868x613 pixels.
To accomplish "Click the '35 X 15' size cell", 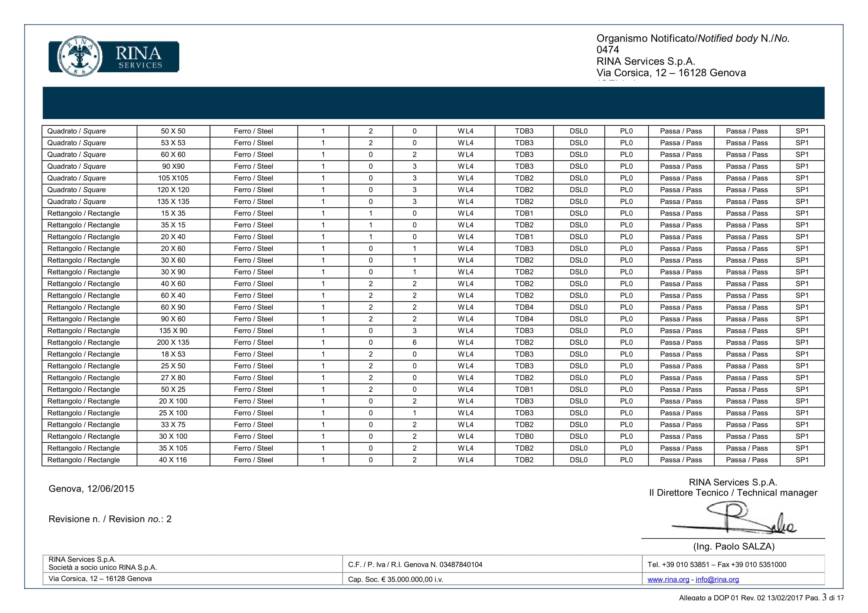I will point(173,225).
